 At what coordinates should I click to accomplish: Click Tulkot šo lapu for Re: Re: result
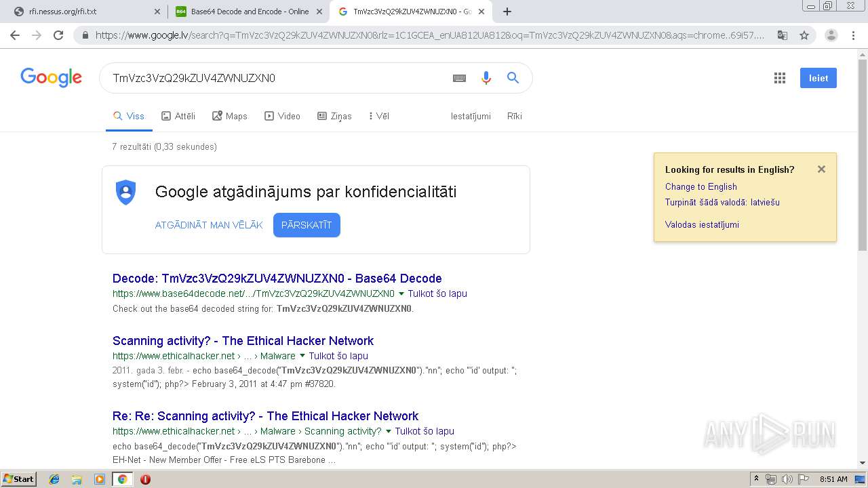(425, 431)
